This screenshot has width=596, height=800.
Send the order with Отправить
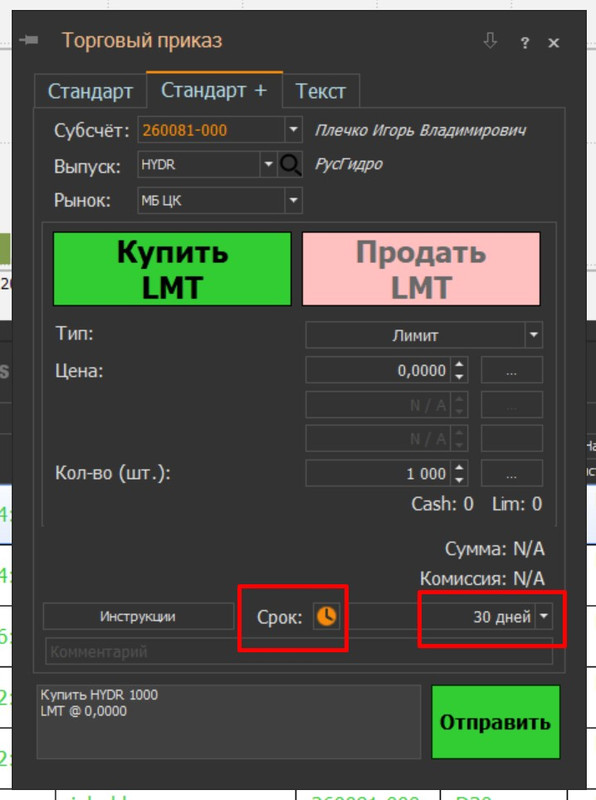(495, 722)
